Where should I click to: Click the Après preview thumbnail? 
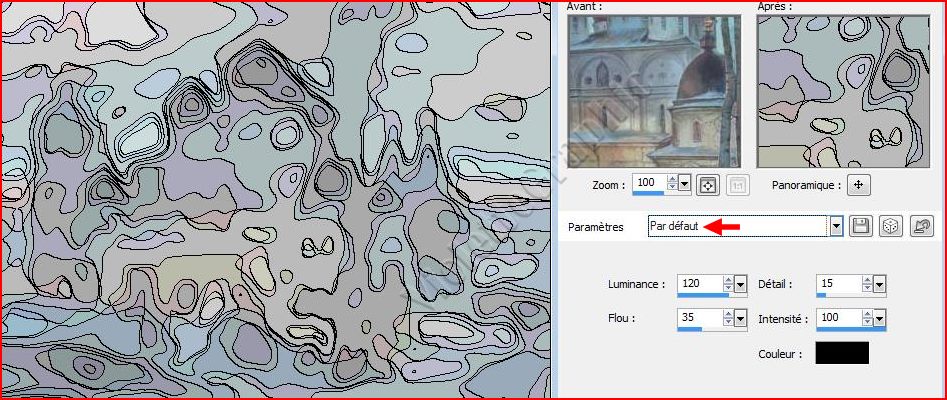[843, 91]
